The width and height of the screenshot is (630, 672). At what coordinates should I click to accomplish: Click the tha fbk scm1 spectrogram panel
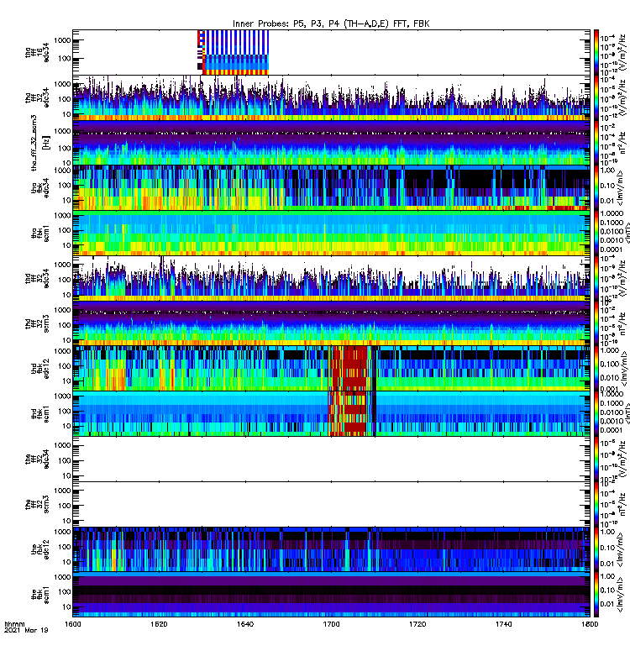tap(331, 234)
